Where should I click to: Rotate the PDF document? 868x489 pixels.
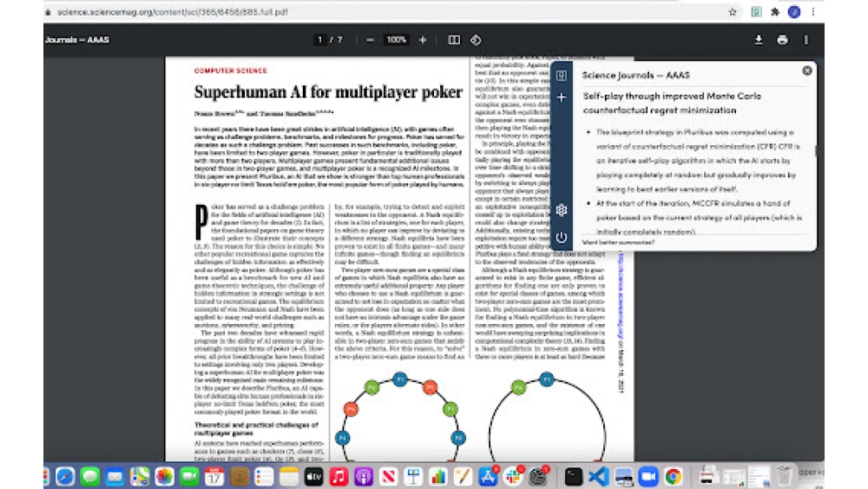pos(476,40)
